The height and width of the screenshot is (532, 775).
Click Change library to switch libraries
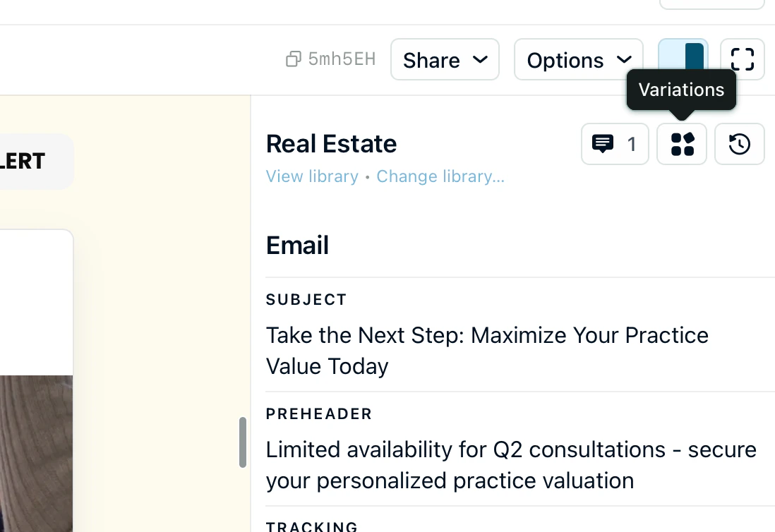[x=440, y=176]
